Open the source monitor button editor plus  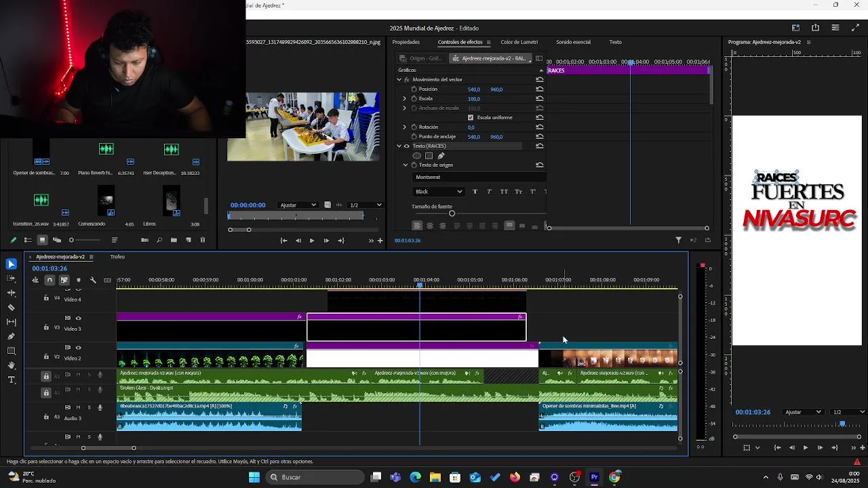[380, 241]
